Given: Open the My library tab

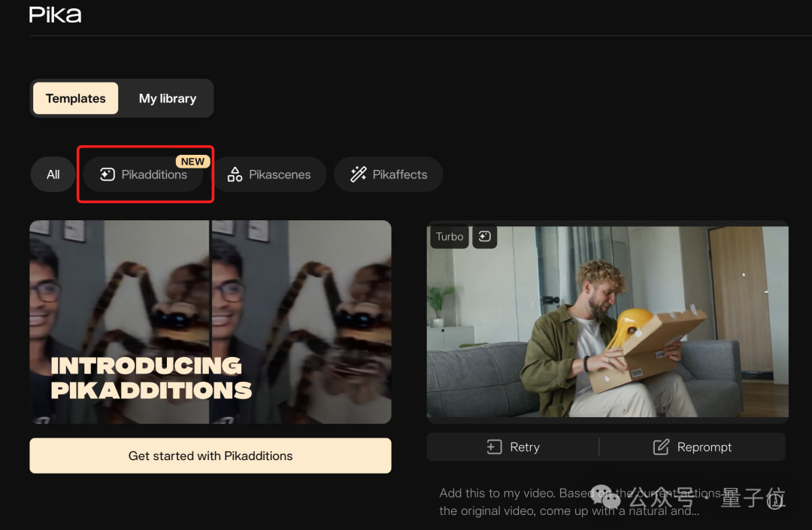Looking at the screenshot, I should tap(167, 98).
